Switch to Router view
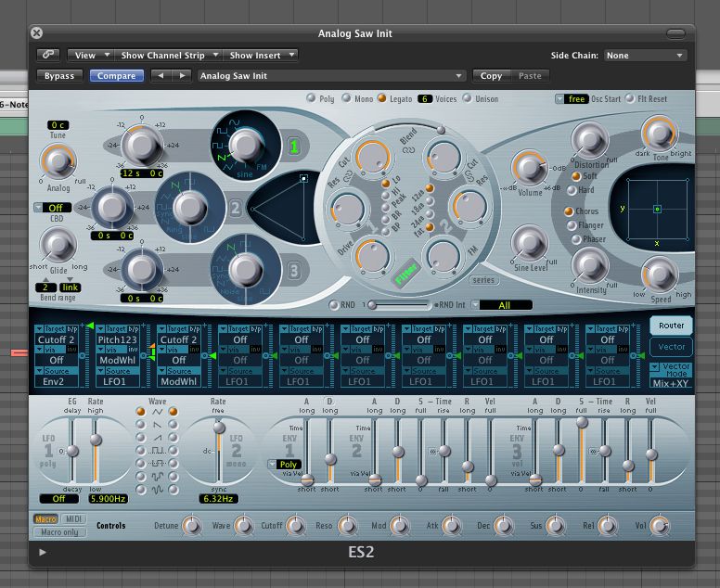Viewport: 720px width, 588px height. tap(672, 326)
